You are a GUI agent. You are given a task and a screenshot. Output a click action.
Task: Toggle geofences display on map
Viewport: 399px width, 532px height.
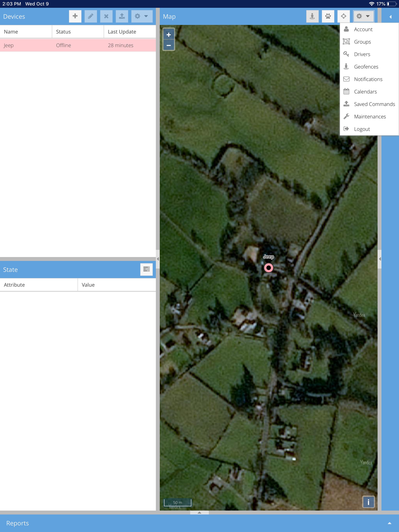click(x=312, y=16)
